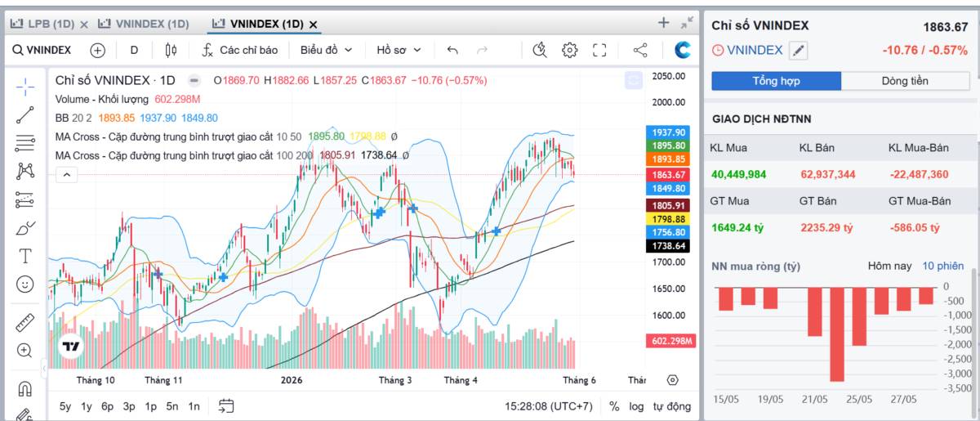The height and width of the screenshot is (421, 980).
Task: Click the 602.298M volume axis label
Action: click(670, 341)
